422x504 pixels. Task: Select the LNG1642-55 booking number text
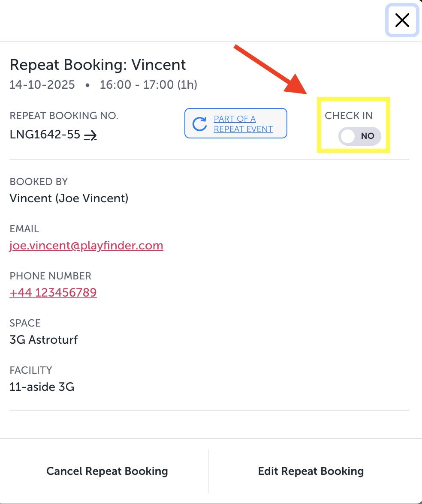pyautogui.click(x=45, y=135)
